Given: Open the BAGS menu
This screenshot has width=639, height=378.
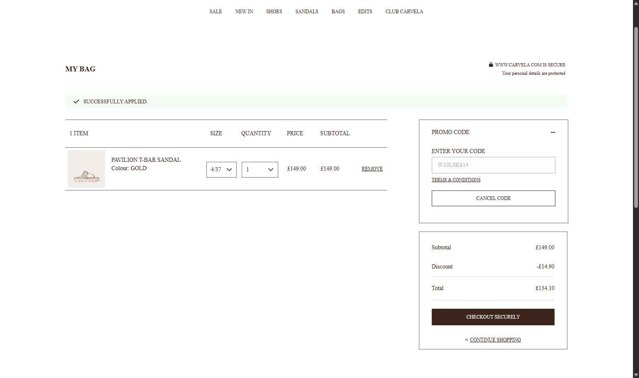Looking at the screenshot, I should pos(338,11).
